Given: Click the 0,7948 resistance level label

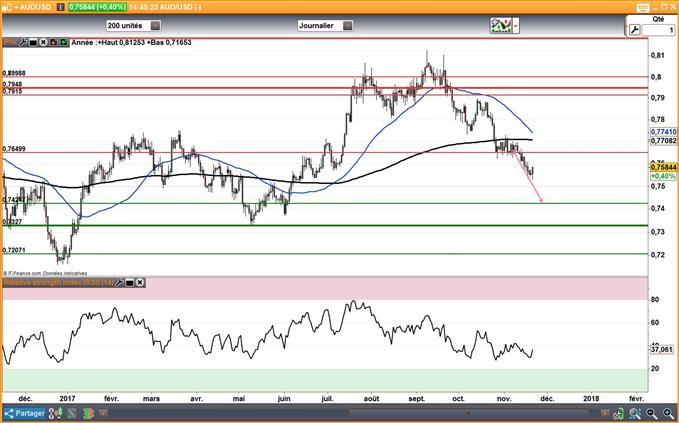Looking at the screenshot, I should click(x=13, y=84).
